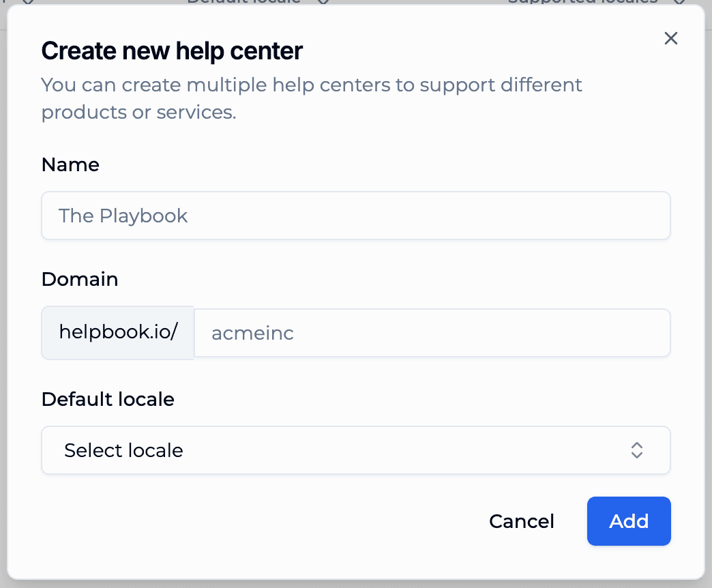Viewport: 712px width, 588px height.
Task: Click the 'Domain' field label
Action: tap(80, 279)
